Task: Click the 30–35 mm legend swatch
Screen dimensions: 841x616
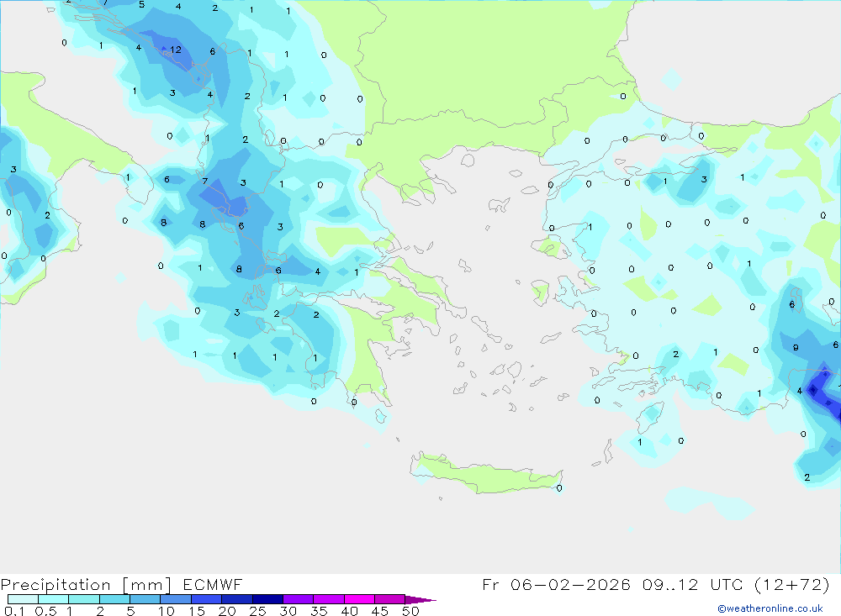Action: point(299,599)
